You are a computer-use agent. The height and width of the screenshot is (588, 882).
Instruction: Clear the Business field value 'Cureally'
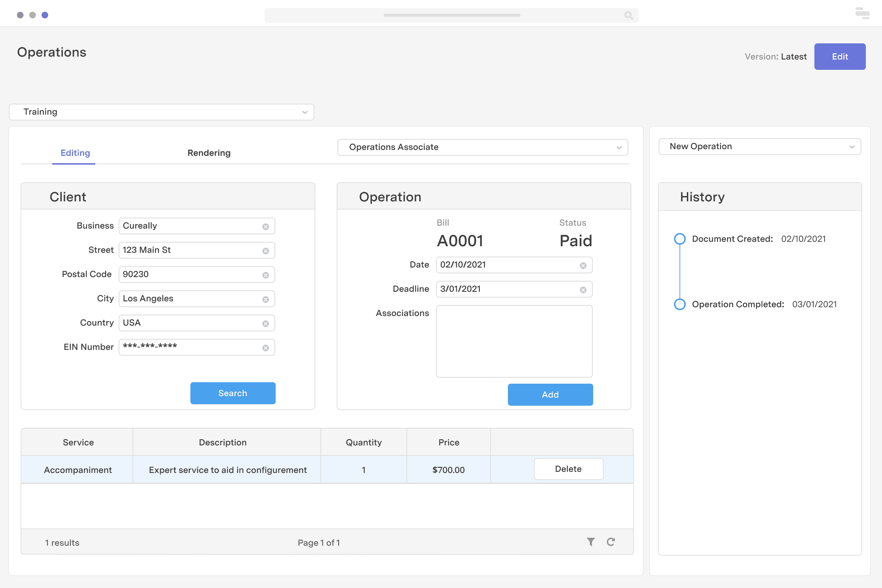[266, 226]
